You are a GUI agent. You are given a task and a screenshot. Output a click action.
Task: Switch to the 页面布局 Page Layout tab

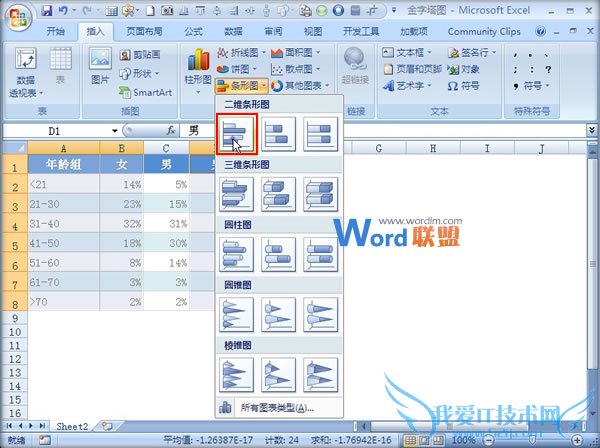(144, 31)
